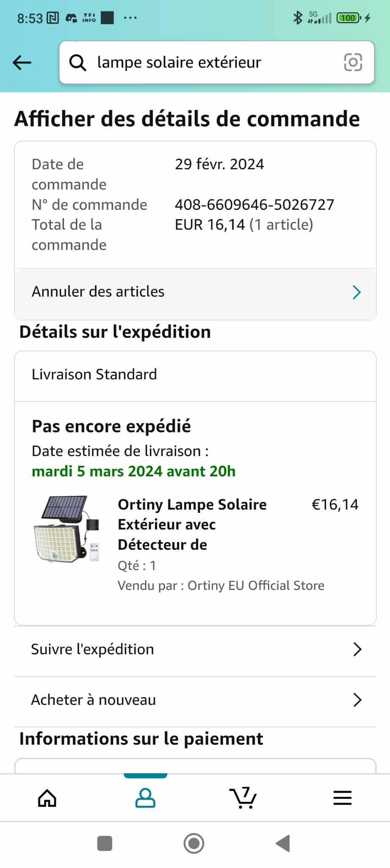Open the hamburger menu tab
Viewport: 390px width, 868px height.
tap(342, 798)
